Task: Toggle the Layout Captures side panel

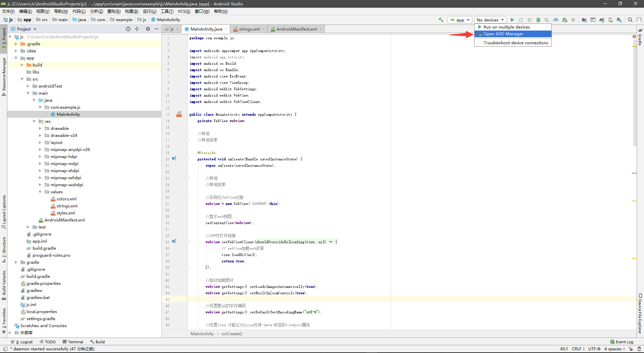Action: tap(4, 212)
